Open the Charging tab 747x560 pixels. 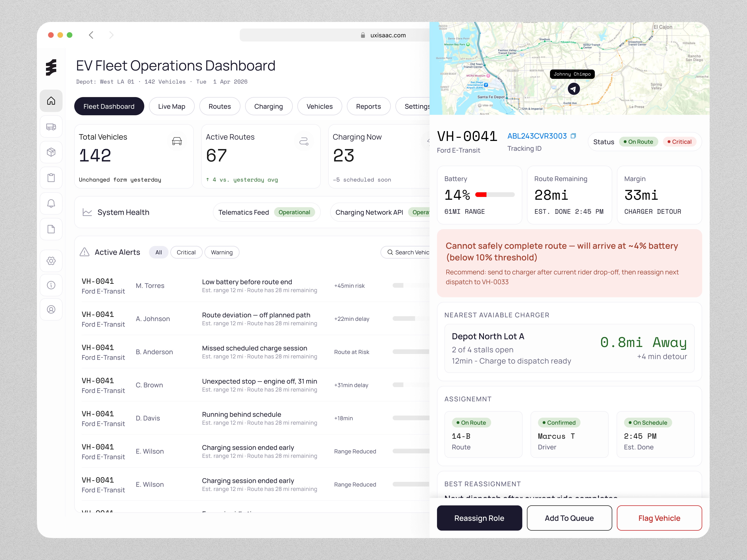(268, 106)
